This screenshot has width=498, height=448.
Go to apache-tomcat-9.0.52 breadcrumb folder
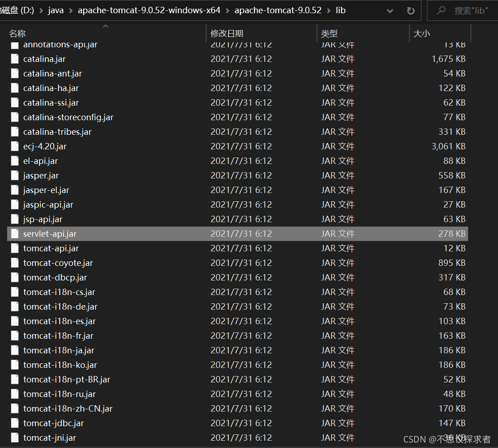pyautogui.click(x=278, y=10)
